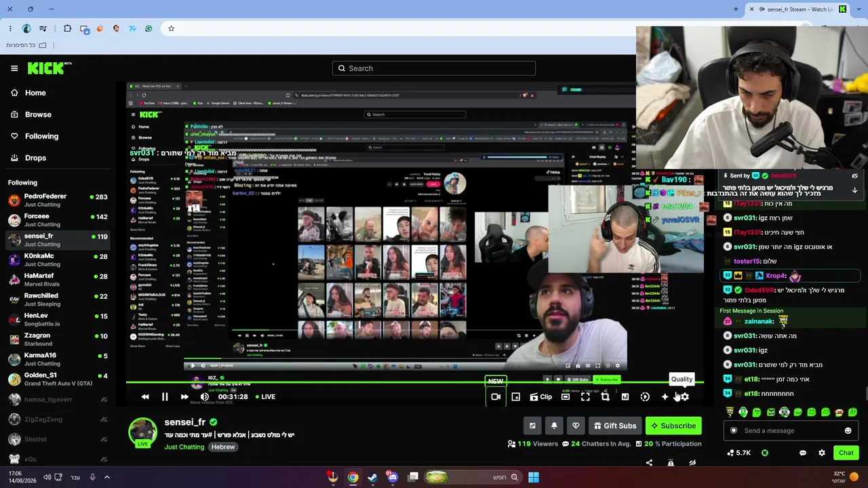
Task: Open Discord from the Windows taskbar
Action: [393, 477]
